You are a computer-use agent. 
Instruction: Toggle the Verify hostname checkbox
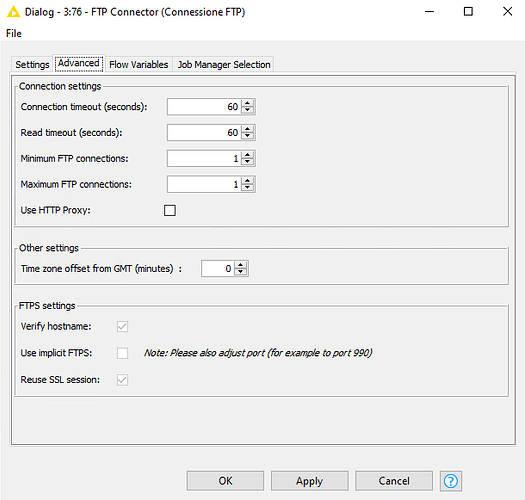pos(122,326)
